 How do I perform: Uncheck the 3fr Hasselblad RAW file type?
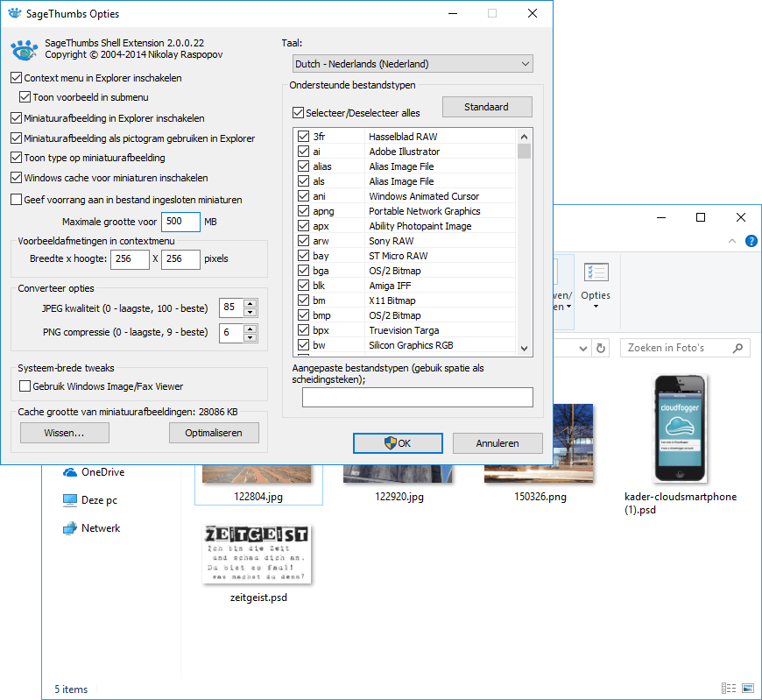pos(304,136)
